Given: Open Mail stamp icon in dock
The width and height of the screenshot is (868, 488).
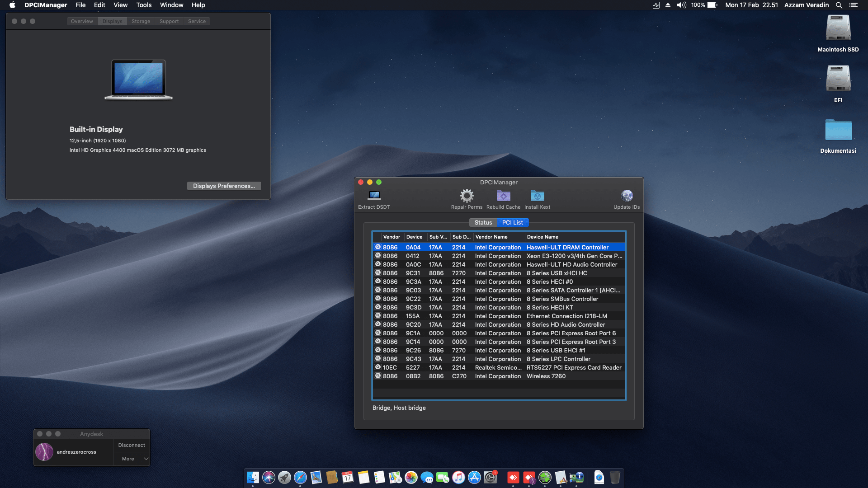Looking at the screenshot, I should (316, 477).
